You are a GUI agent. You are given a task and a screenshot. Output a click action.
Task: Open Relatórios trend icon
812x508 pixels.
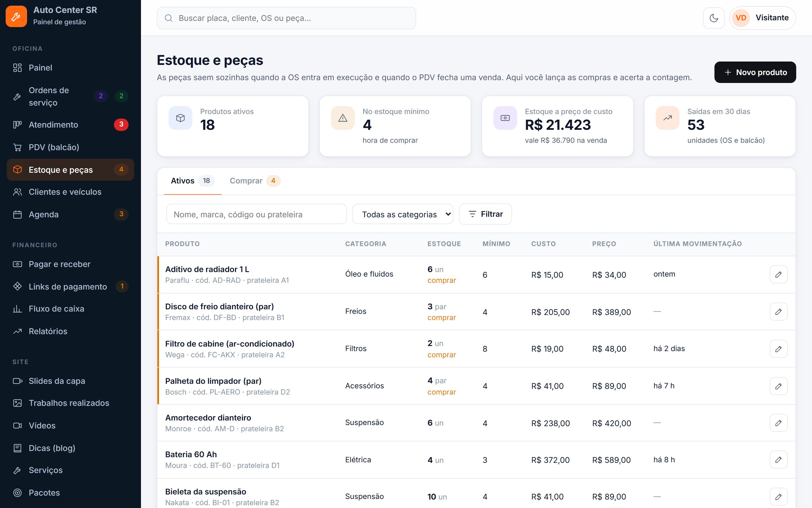tap(17, 331)
